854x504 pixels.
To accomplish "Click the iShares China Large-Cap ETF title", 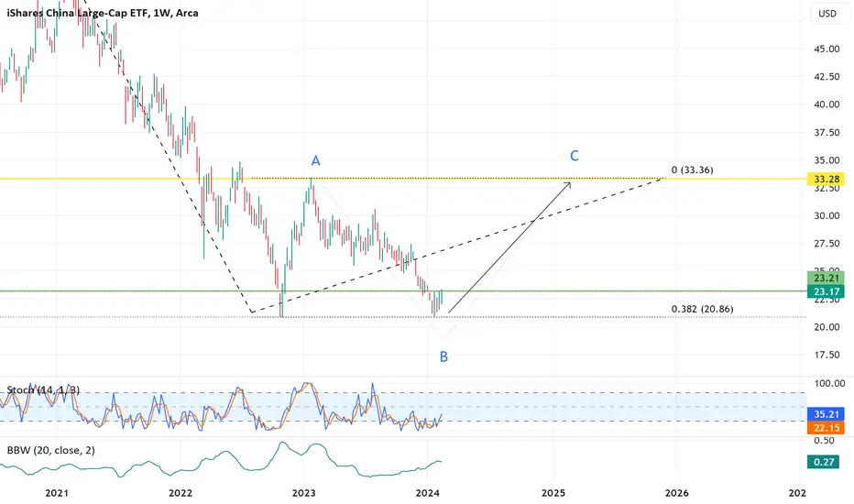I will click(x=103, y=13).
